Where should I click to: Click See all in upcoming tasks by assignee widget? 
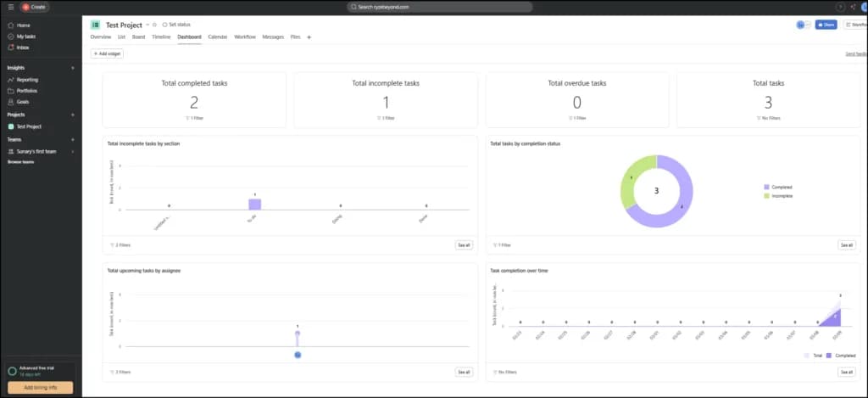464,372
